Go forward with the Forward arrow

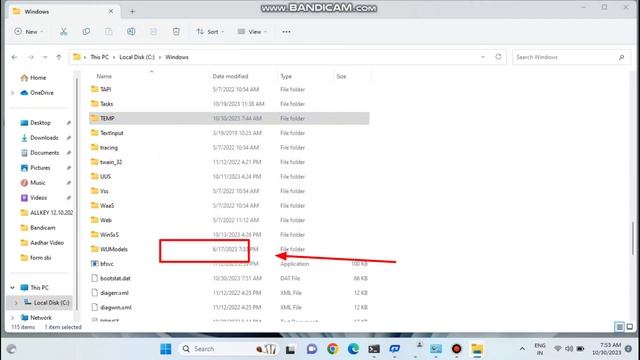point(31,57)
